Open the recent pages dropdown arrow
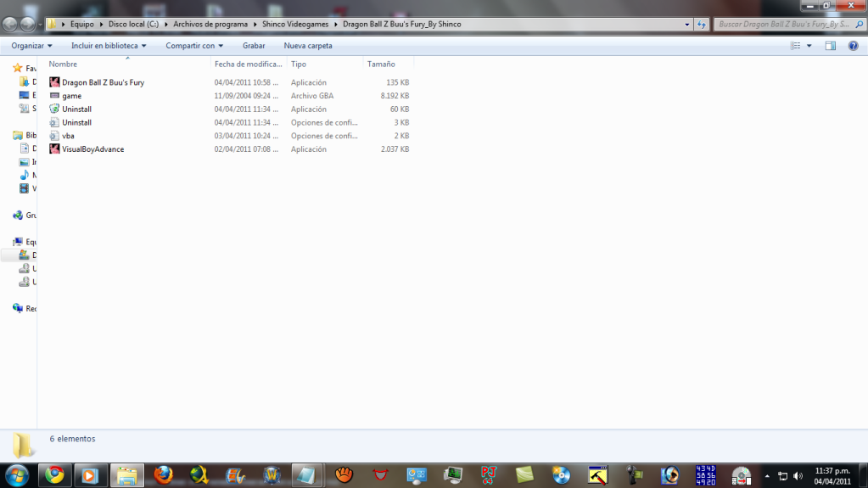 tap(40, 25)
